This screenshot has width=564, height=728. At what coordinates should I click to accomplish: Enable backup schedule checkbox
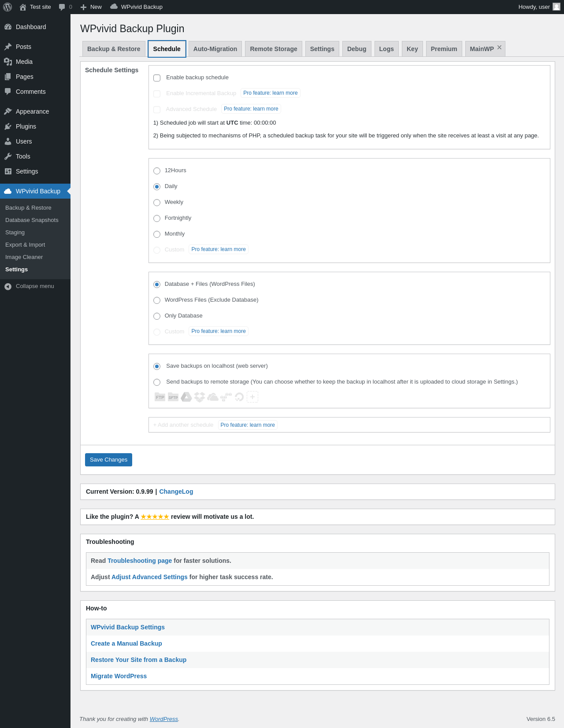coord(157,78)
